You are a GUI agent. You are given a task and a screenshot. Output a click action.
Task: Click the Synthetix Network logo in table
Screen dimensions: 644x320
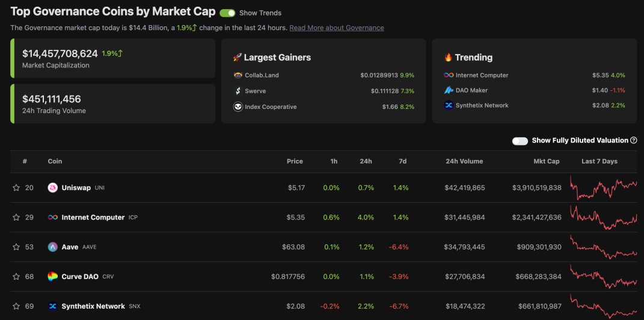coord(52,306)
